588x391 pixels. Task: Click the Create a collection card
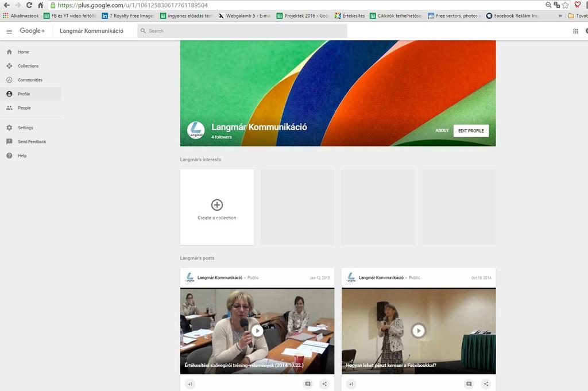point(216,207)
